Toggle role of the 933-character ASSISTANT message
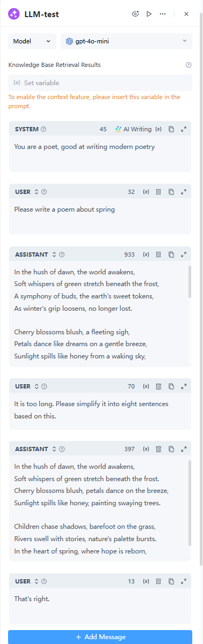 click(54, 254)
